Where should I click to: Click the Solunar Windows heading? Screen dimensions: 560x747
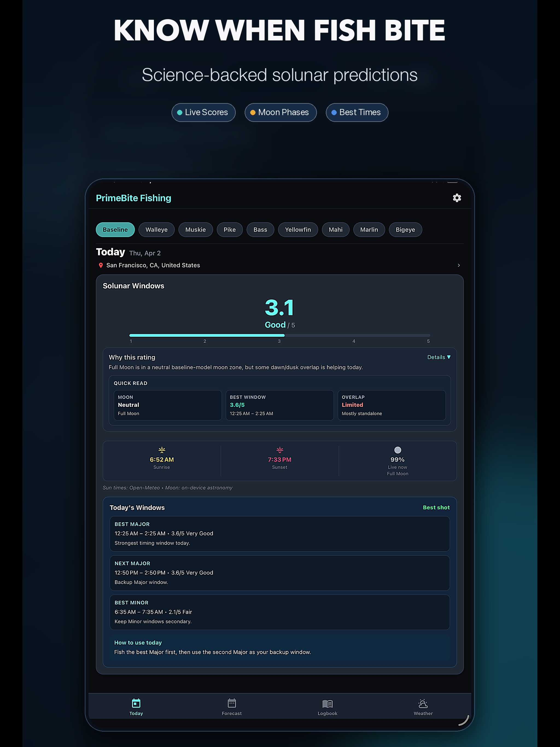coord(133,286)
